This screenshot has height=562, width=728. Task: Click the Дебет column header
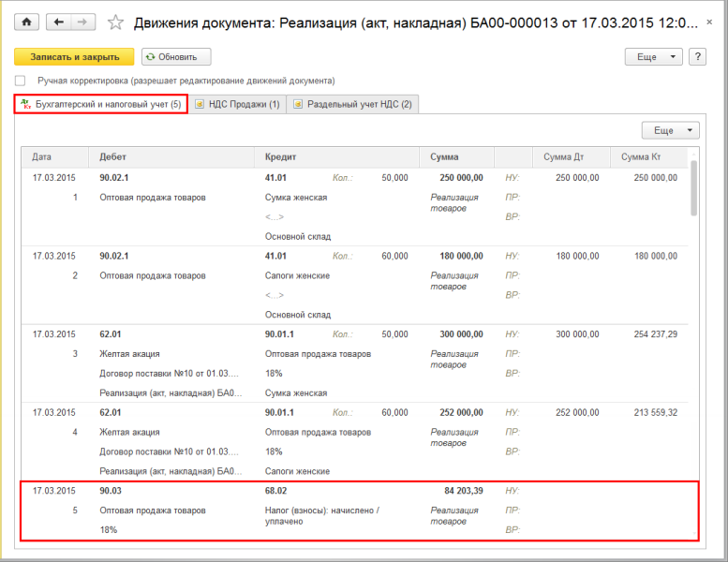coord(171,156)
